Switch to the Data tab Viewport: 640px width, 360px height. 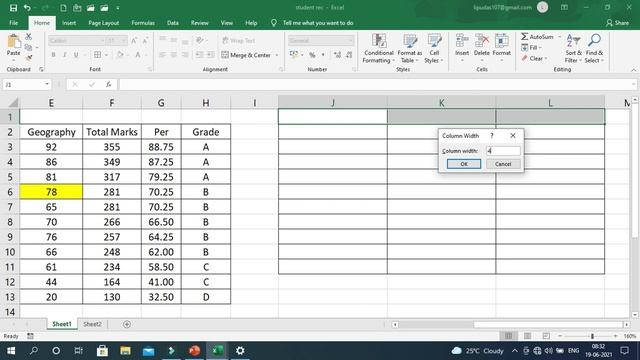[x=173, y=23]
